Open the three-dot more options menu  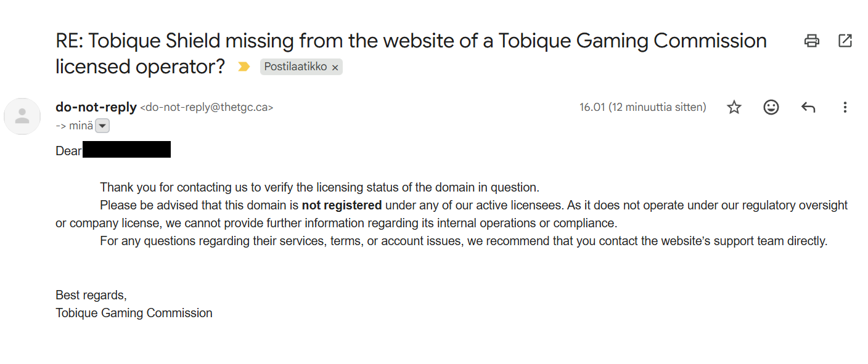[845, 108]
